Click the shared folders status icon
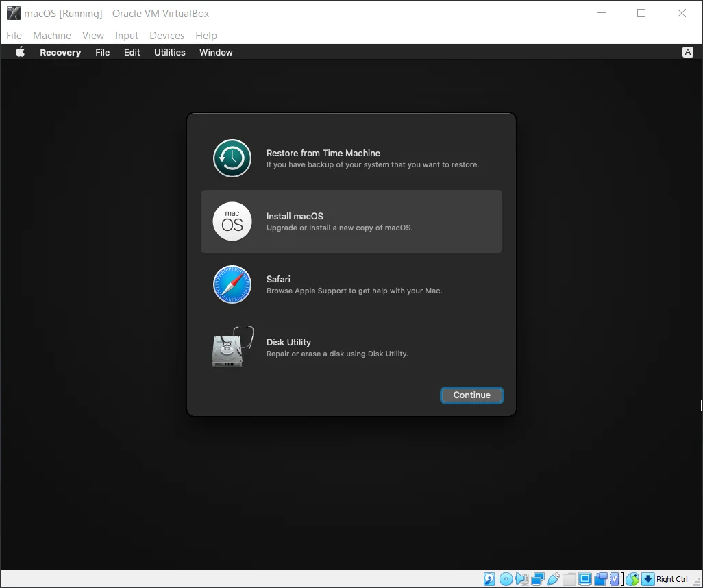This screenshot has height=588, width=703. pos(569,579)
